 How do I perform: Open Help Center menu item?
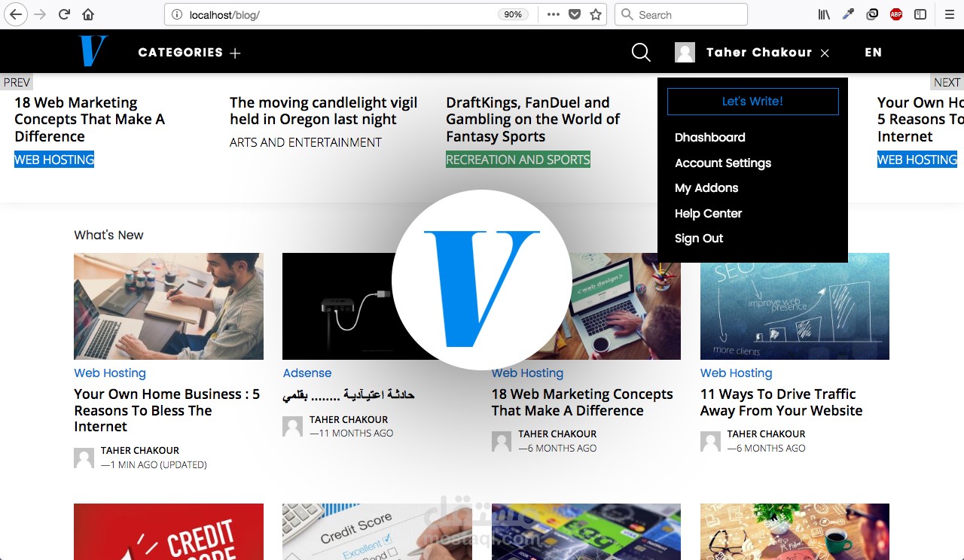pos(708,214)
